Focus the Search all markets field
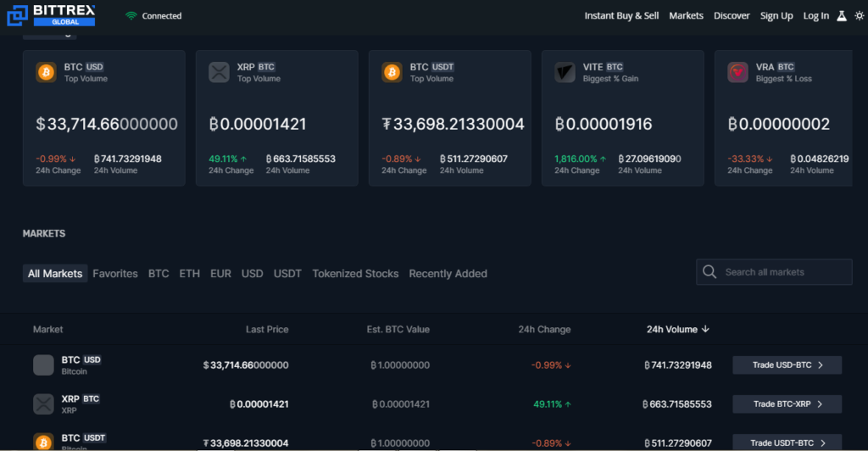 pos(774,272)
